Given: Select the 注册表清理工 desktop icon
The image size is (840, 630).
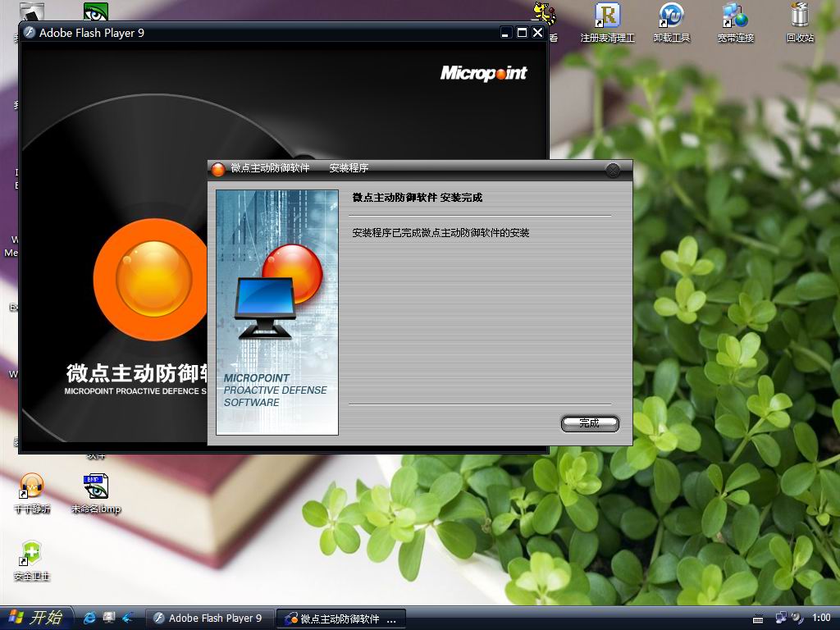Looking at the screenshot, I should [x=608, y=23].
